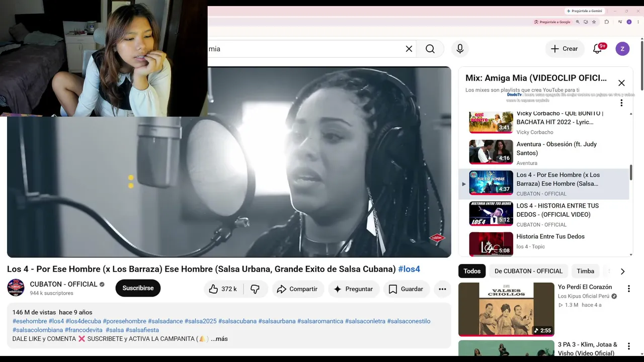Screen dimensions: 644x362
Task: Open the #salsaurbana hashtag
Action: [277, 321]
